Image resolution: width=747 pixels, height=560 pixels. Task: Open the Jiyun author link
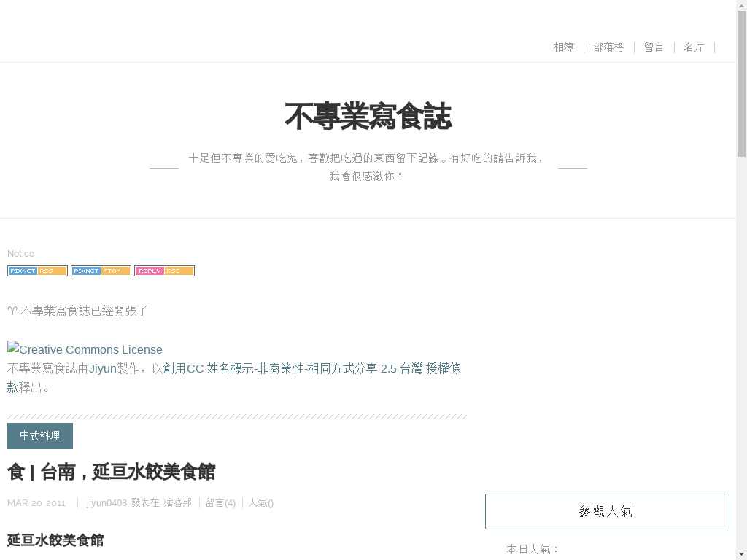(x=103, y=368)
